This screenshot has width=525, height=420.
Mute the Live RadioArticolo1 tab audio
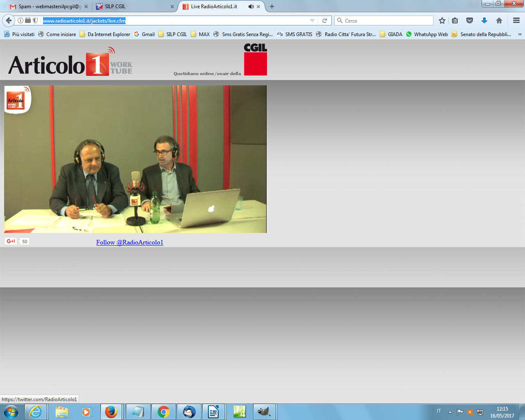251,7
